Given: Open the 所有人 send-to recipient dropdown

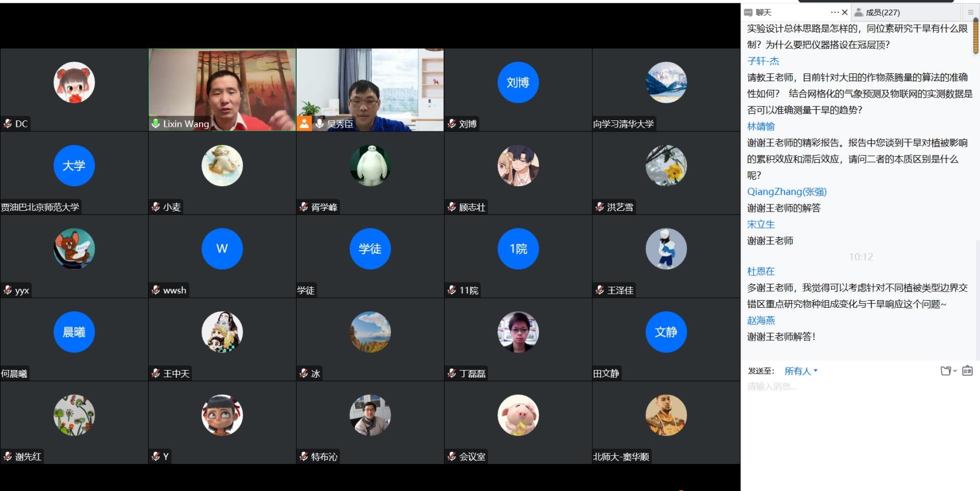Looking at the screenshot, I should point(801,371).
